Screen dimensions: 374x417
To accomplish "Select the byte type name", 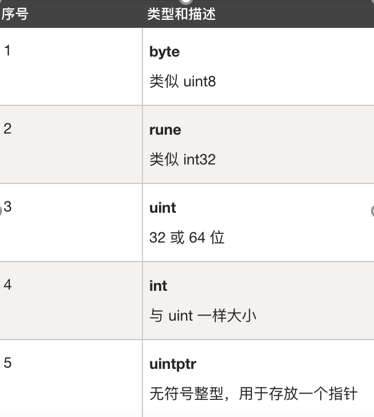I will coord(164,52).
